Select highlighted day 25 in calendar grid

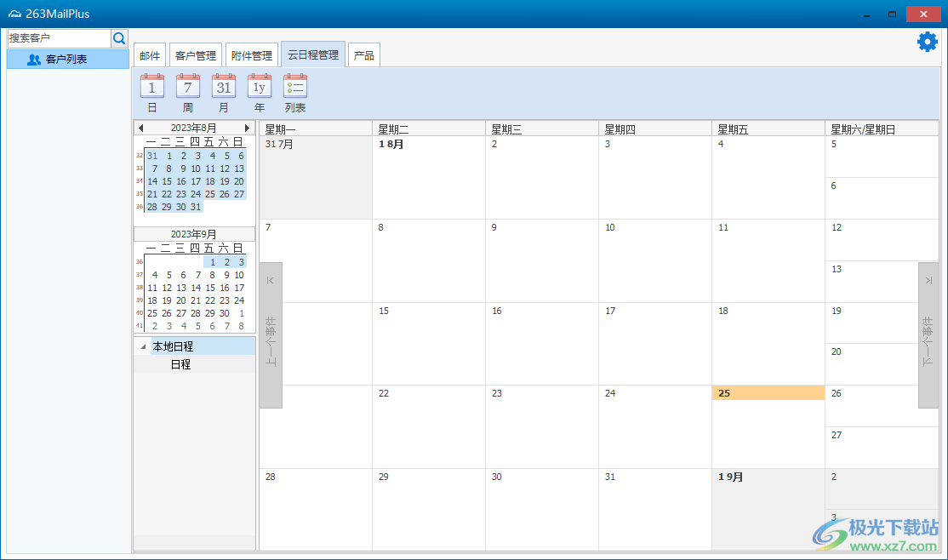(x=768, y=393)
